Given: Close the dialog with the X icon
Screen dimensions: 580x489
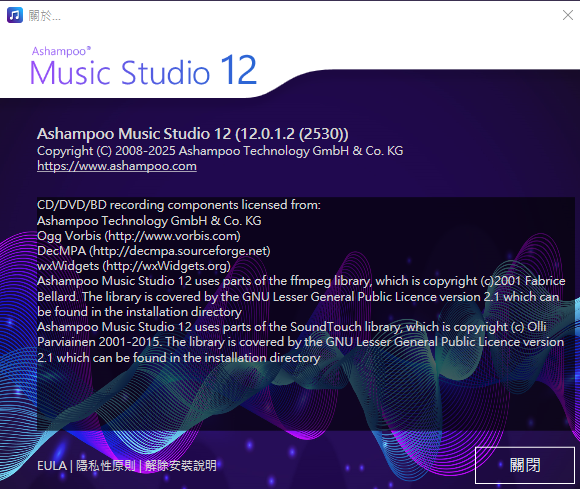Looking at the screenshot, I should point(567,15).
